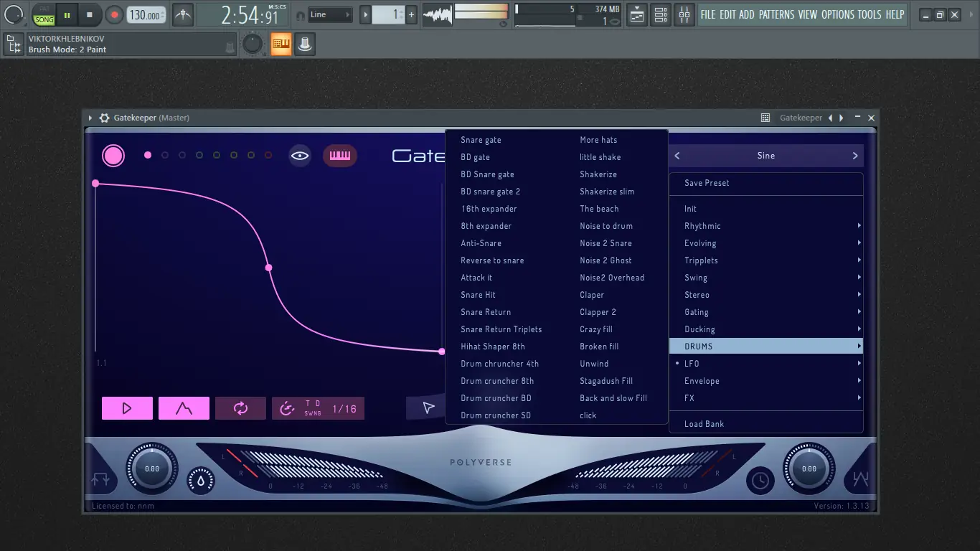Expand the Rhythmic preset submenu
This screenshot has width=980, height=551.
pos(766,226)
